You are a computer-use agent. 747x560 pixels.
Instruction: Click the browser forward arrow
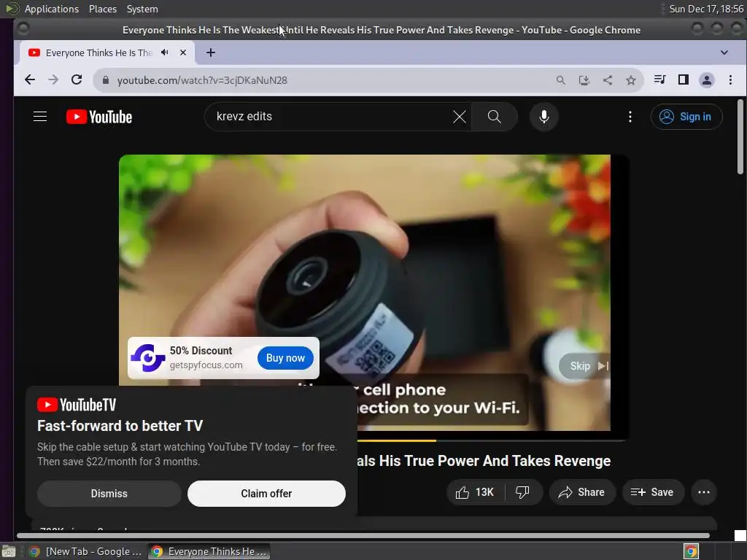53,80
